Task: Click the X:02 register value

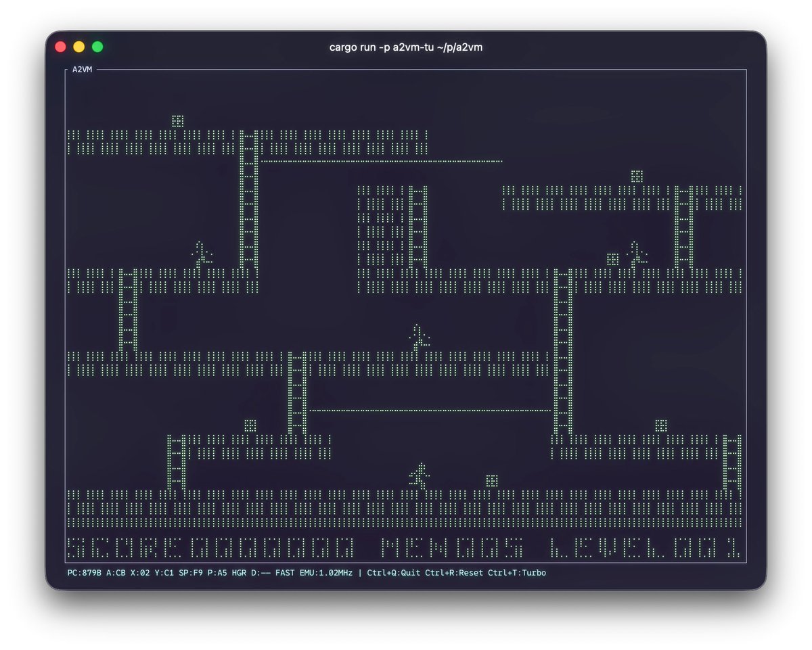Action: click(x=140, y=573)
